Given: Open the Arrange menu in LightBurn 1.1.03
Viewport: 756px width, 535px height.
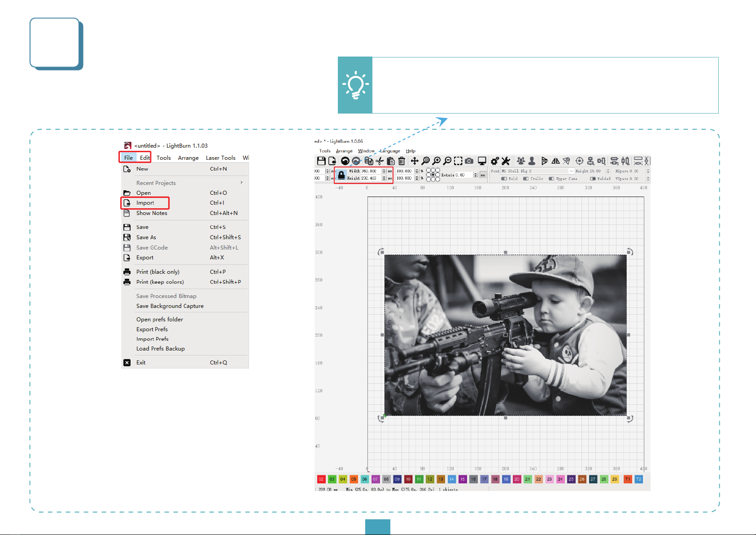Looking at the screenshot, I should [x=188, y=158].
